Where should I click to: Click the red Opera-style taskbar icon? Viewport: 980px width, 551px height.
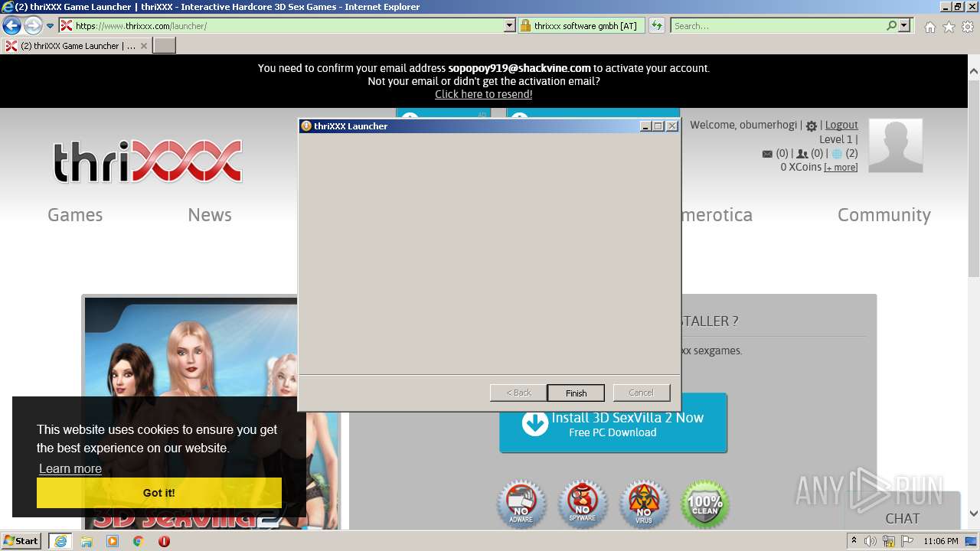click(164, 541)
